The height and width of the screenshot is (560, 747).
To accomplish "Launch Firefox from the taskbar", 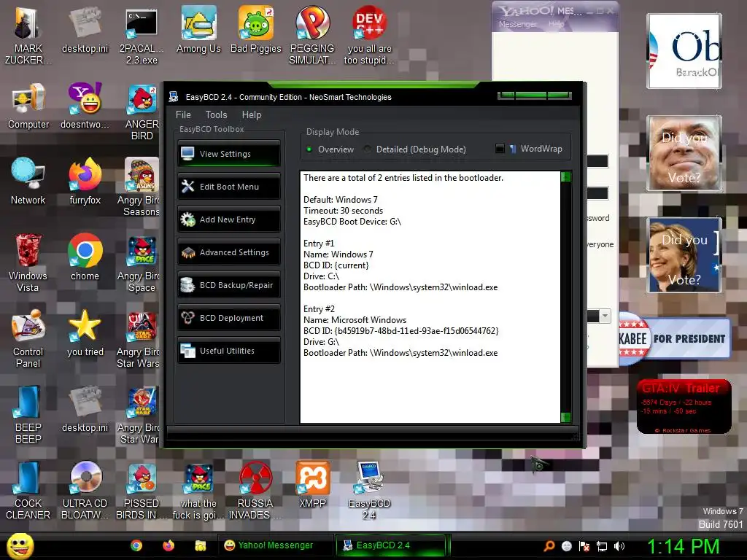I will click(x=169, y=545).
